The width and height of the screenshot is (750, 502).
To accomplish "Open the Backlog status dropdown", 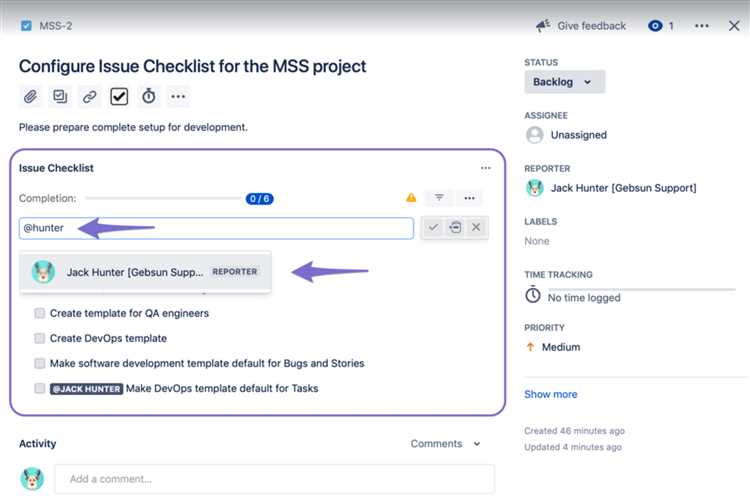I will (x=564, y=82).
